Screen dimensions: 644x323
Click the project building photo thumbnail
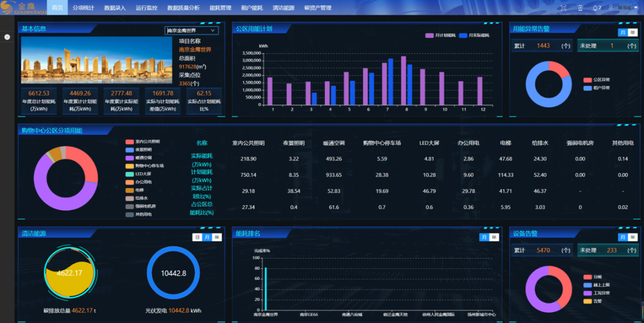click(97, 60)
